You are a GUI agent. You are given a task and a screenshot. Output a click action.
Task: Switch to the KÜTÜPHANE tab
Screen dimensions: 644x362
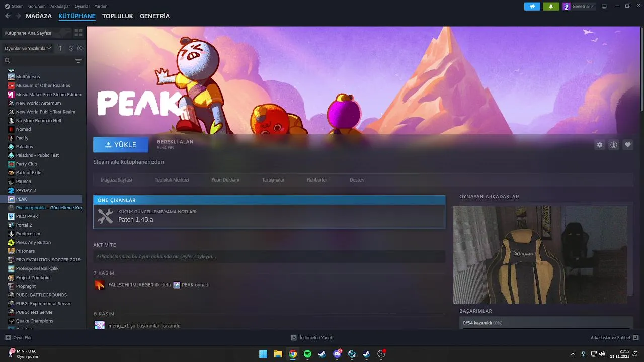77,16
